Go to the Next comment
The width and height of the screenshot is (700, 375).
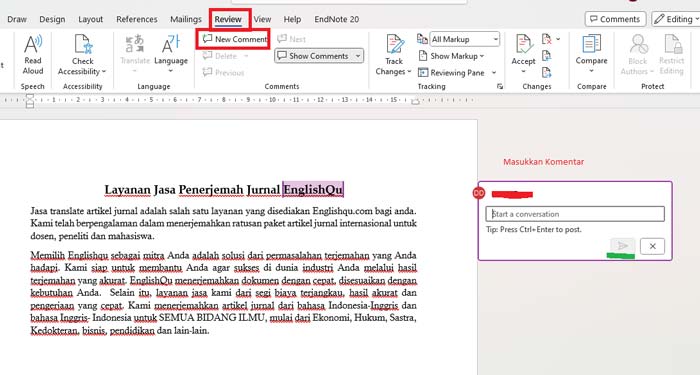click(292, 39)
